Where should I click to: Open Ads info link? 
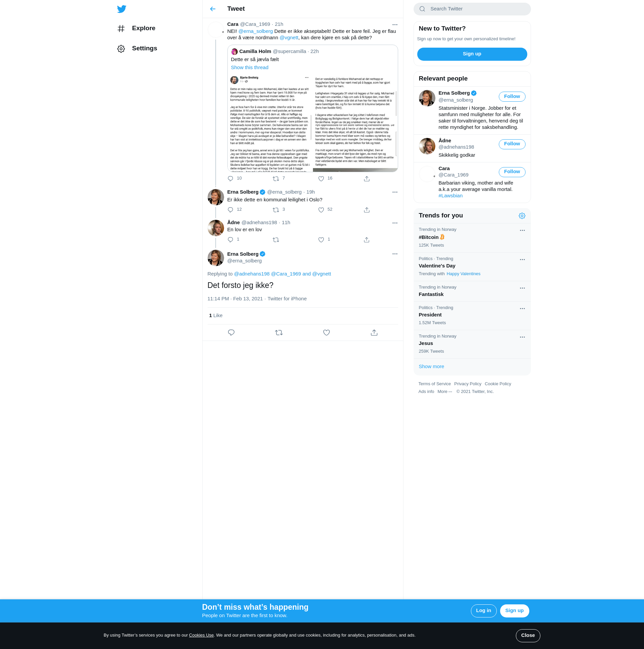tap(426, 392)
